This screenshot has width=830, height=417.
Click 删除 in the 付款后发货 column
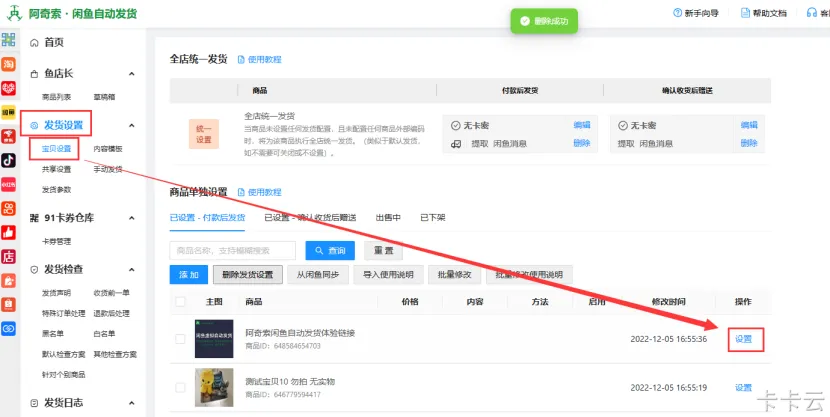[x=582, y=143]
